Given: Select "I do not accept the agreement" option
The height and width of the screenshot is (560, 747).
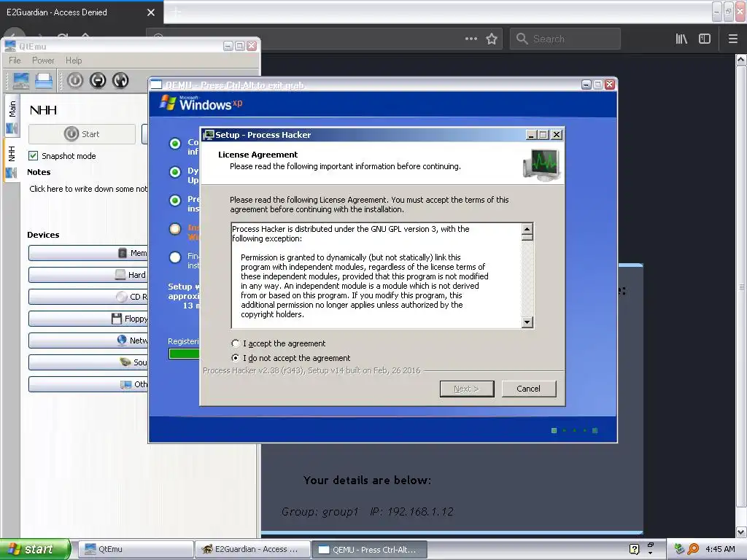Looking at the screenshot, I should (x=236, y=357).
